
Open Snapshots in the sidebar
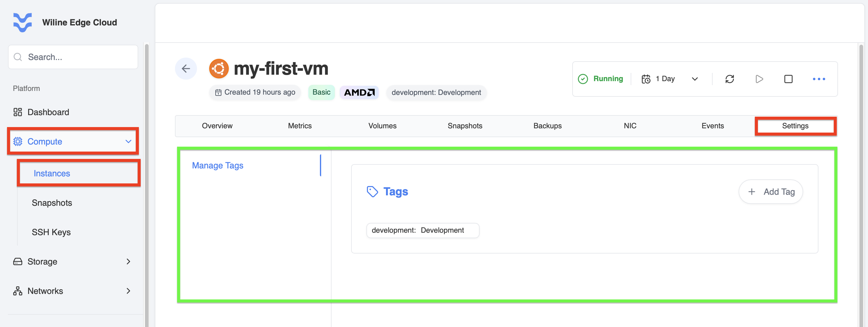pos(52,203)
